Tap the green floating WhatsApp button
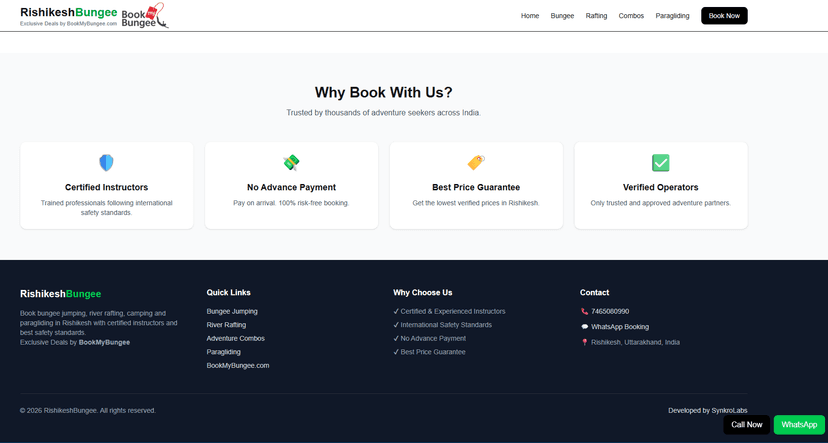The width and height of the screenshot is (828, 443). [x=799, y=425]
